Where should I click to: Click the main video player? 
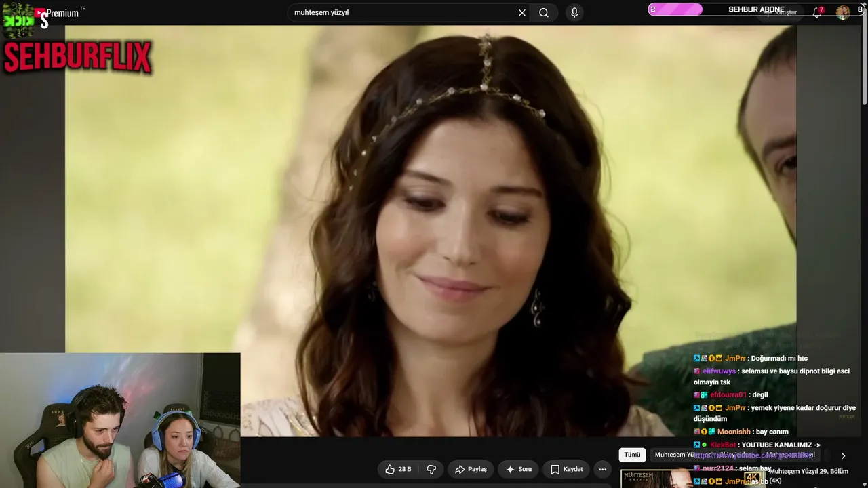point(431,231)
